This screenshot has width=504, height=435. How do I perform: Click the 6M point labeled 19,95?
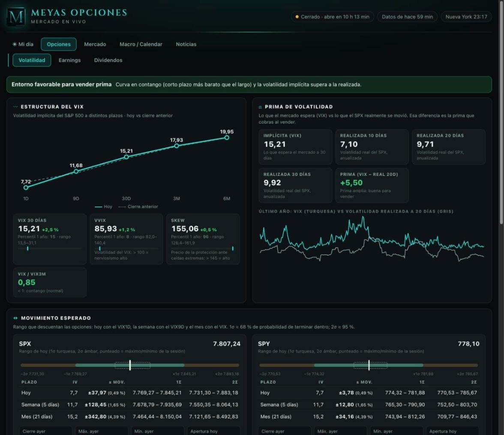[x=227, y=137]
